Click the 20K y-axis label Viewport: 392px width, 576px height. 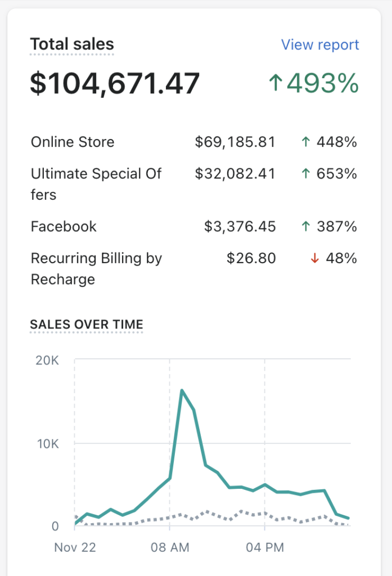click(47, 361)
